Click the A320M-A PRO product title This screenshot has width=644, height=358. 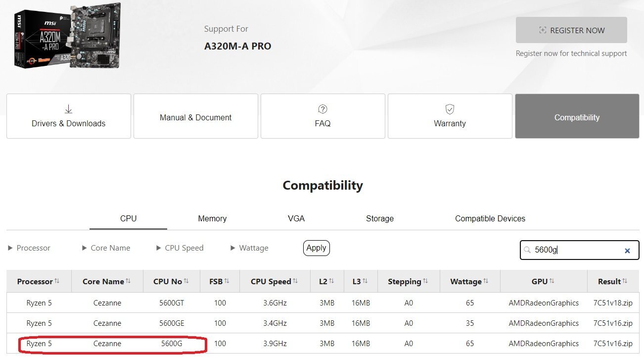237,46
